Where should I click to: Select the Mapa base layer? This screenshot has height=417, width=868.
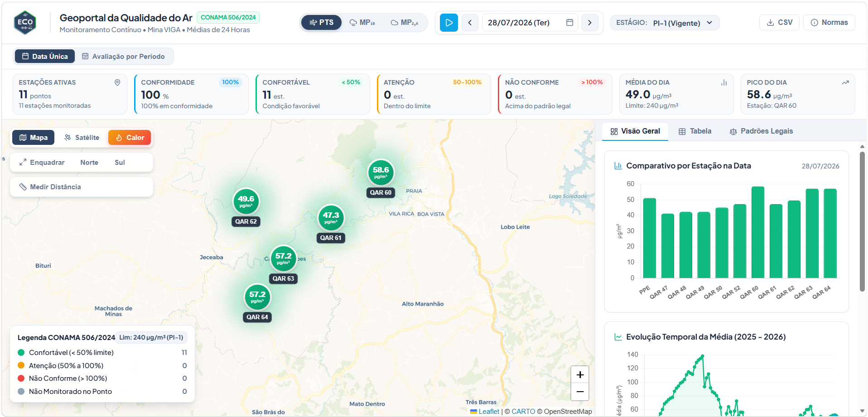(x=34, y=138)
